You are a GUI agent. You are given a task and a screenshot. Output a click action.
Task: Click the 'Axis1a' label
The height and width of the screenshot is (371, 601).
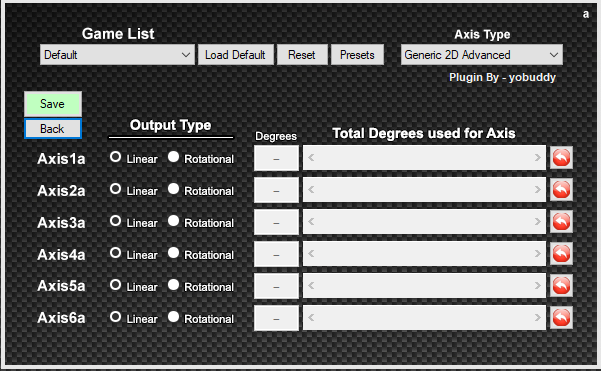point(61,159)
